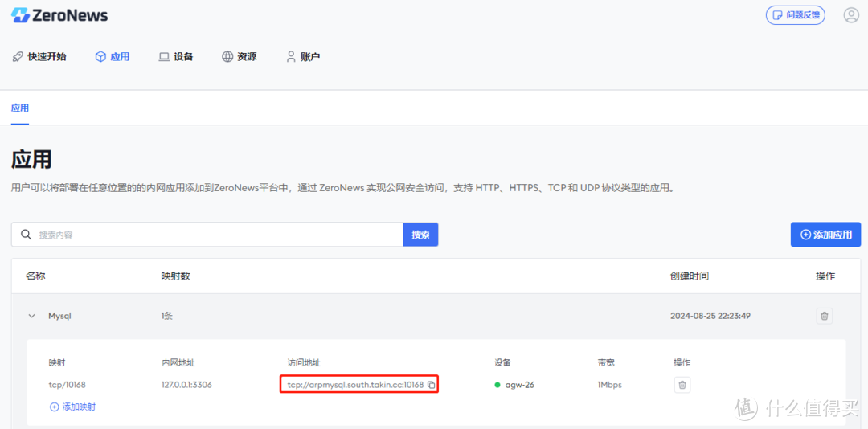Click the 内网地址 sub-column header
The width and height of the screenshot is (868, 429).
(x=178, y=363)
